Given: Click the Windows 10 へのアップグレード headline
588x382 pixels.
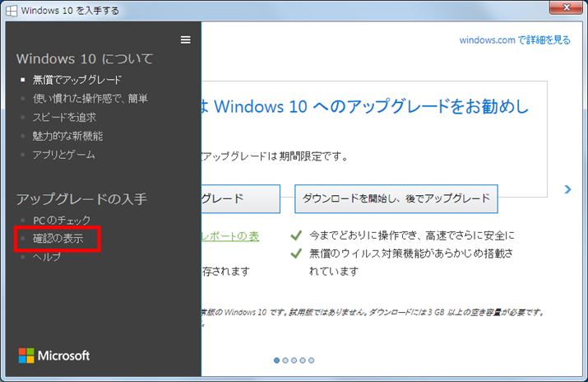Looking at the screenshot, I should coord(366,106).
